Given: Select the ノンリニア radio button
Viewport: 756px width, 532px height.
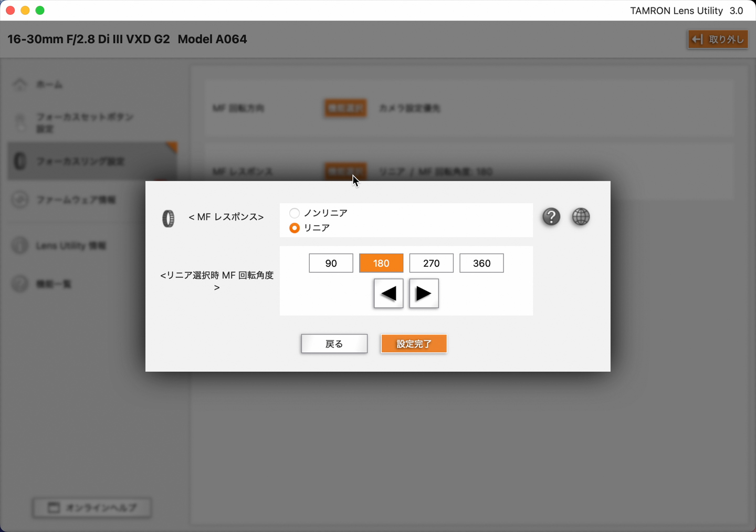Looking at the screenshot, I should pyautogui.click(x=295, y=213).
